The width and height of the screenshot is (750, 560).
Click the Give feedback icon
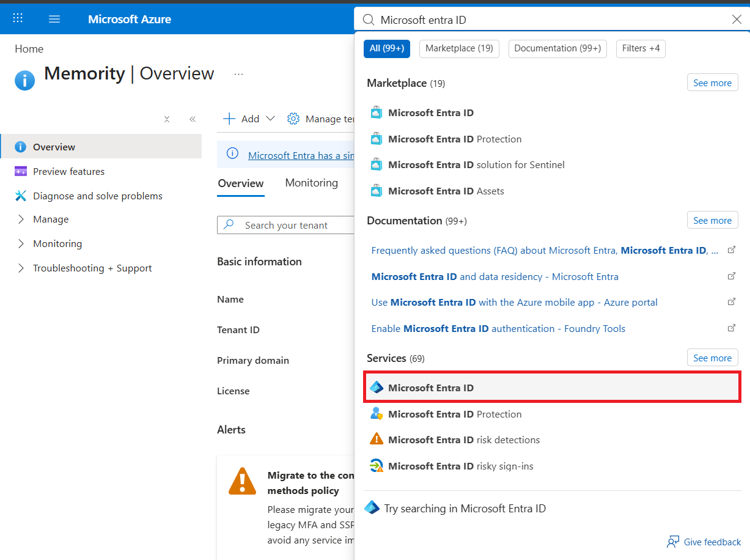coord(673,542)
